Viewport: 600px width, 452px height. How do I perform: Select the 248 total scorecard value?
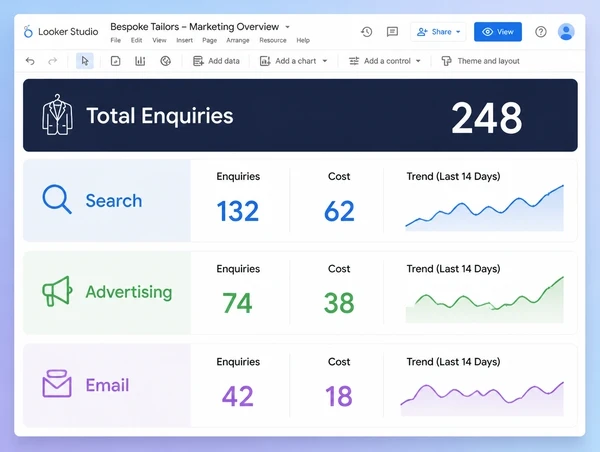487,118
